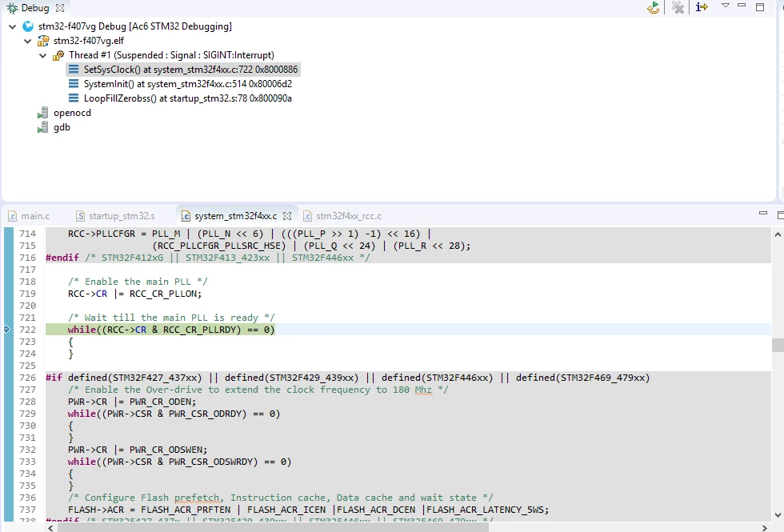
Task: Select the system_stm32f4xx.c editor tab
Action: (x=235, y=216)
